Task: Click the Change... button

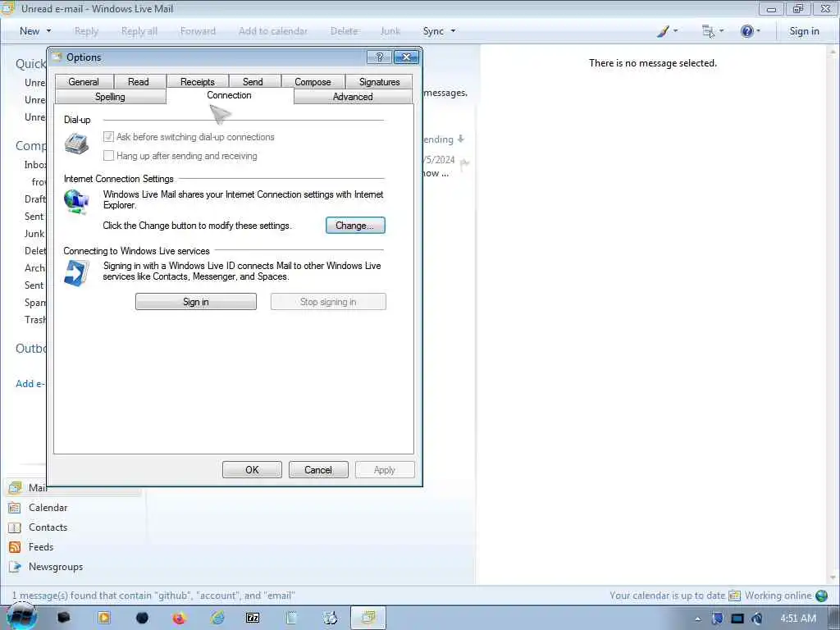Action: click(x=355, y=226)
